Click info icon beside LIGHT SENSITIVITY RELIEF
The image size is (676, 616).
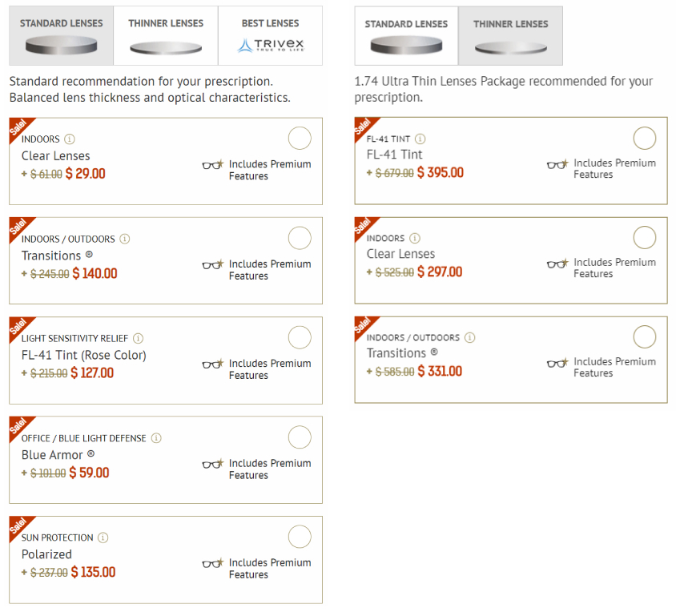coord(138,338)
